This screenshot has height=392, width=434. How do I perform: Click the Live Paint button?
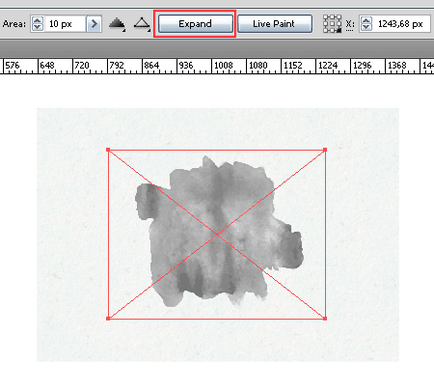click(275, 24)
